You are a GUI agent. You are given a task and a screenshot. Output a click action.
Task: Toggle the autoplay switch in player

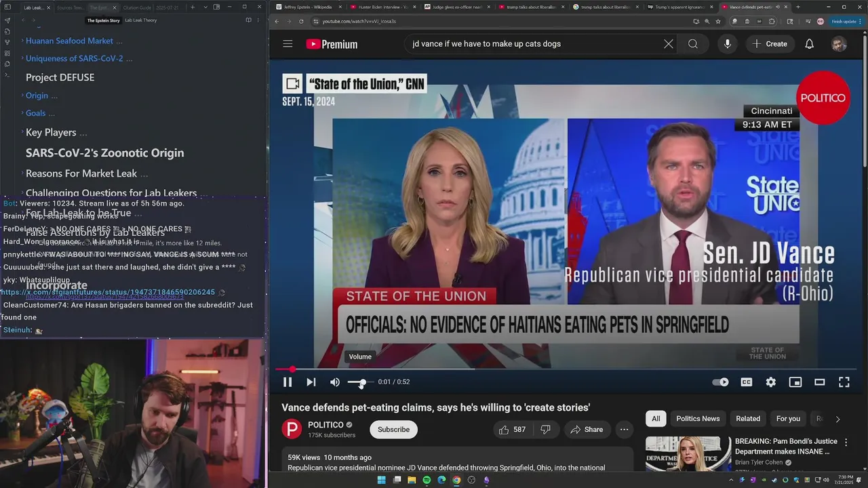point(720,382)
